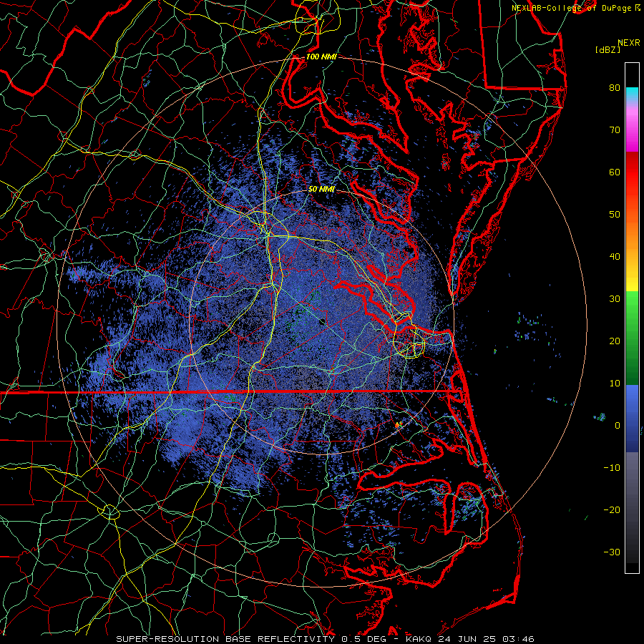This screenshot has width=644, height=644.
Task: Click the 30 dBZ scale value
Action: coord(615,298)
